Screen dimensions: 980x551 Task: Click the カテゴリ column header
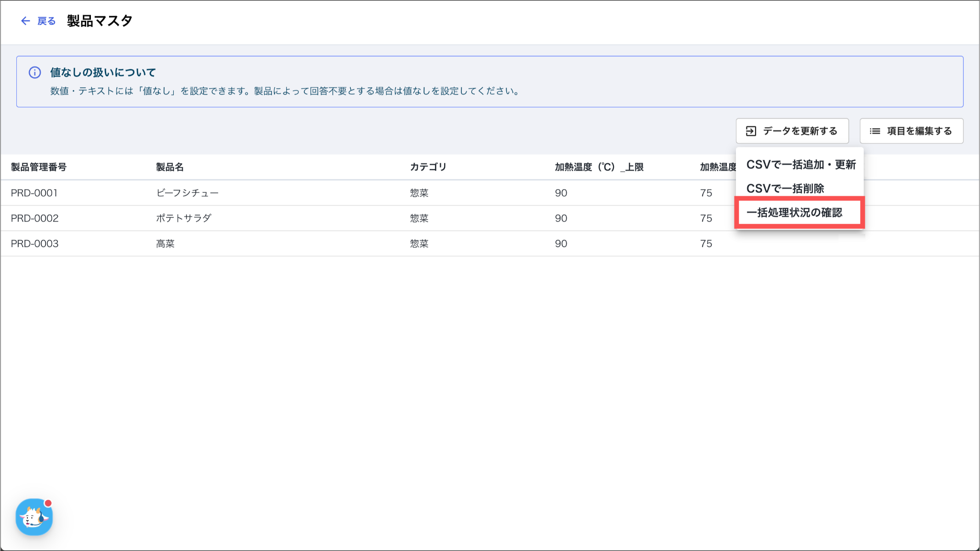pyautogui.click(x=428, y=167)
